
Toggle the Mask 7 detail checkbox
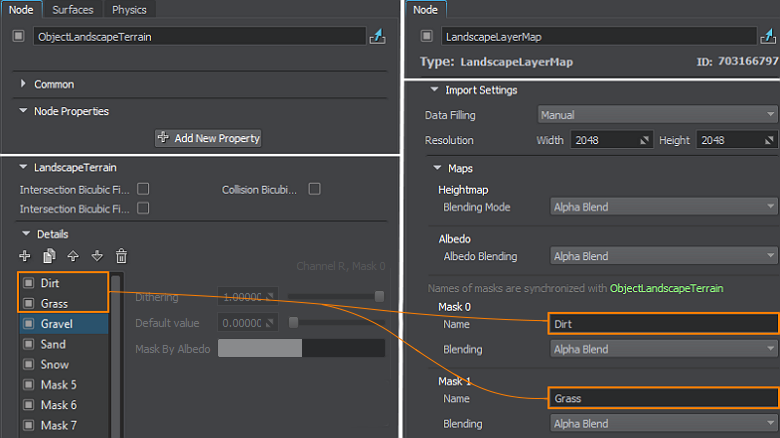(29, 426)
